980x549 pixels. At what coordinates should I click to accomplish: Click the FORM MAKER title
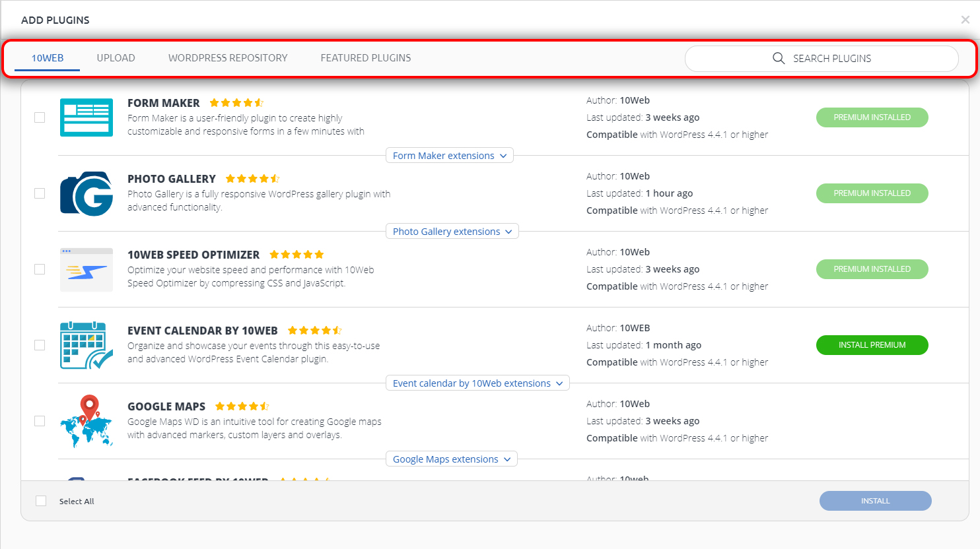click(164, 103)
